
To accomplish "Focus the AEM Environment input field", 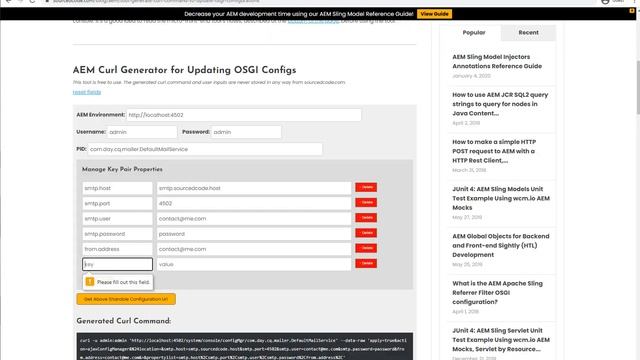I will (x=244, y=115).
